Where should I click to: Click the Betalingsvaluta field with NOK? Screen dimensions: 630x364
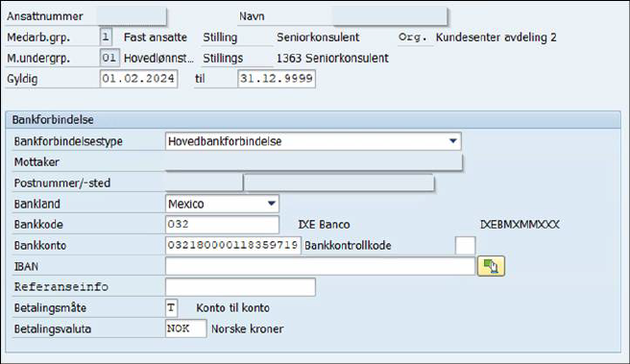185,328
